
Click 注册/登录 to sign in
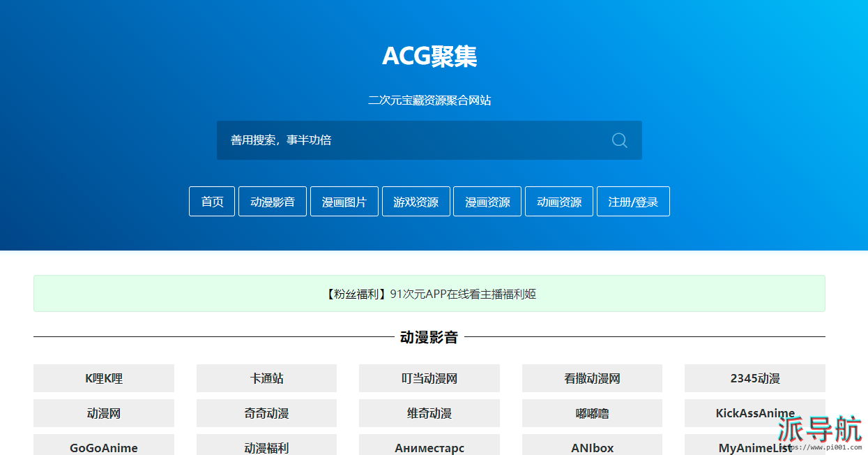[633, 202]
